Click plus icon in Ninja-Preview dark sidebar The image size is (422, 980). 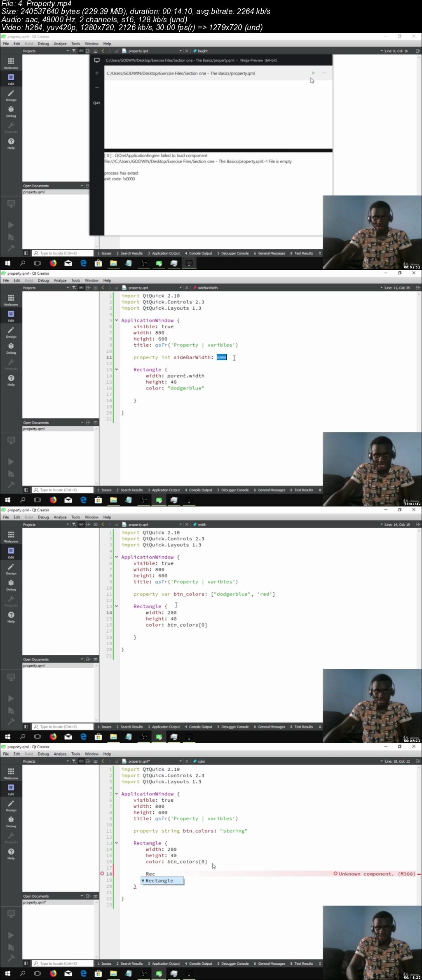coord(97,73)
